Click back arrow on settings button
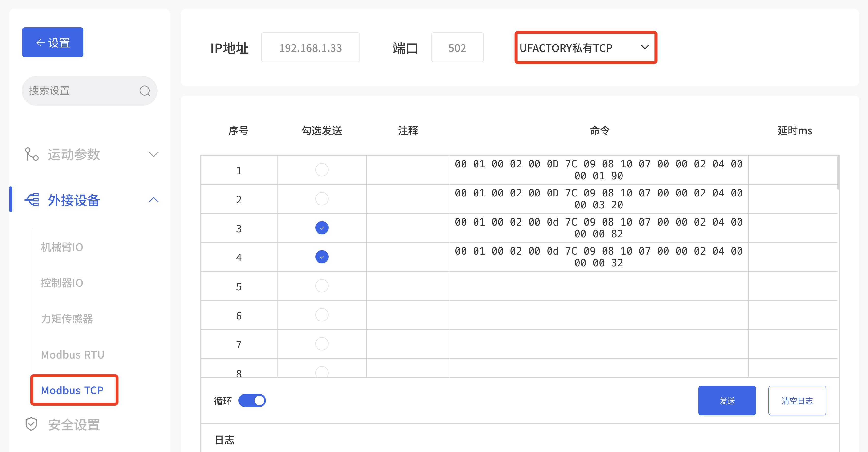 (x=41, y=43)
